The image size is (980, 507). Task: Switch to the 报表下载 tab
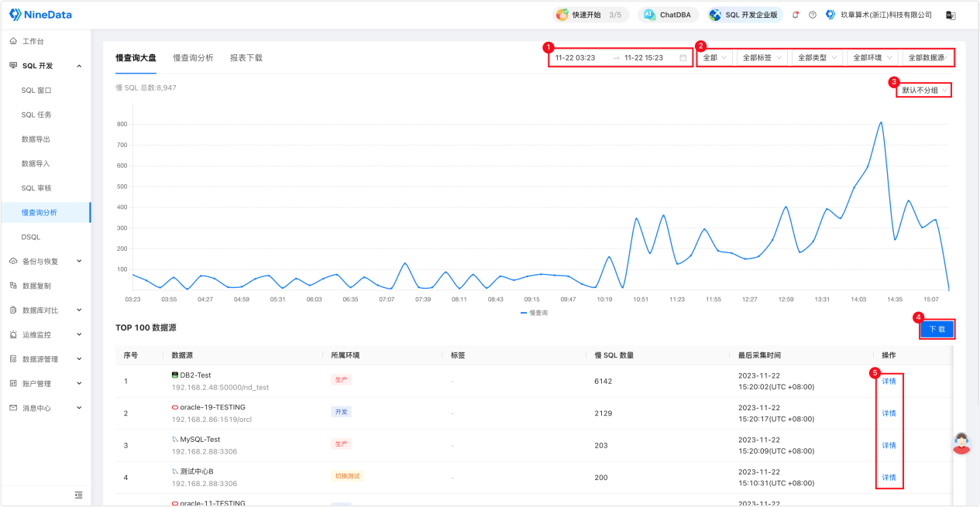point(246,58)
